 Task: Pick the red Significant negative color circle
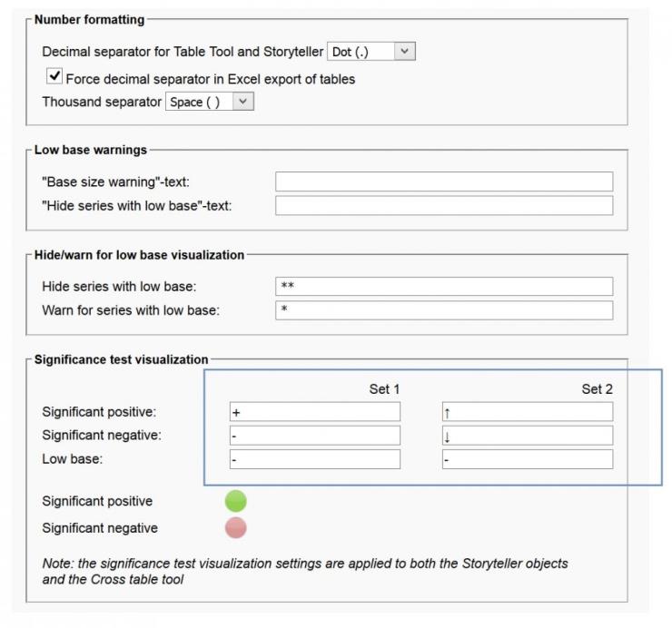point(235,528)
